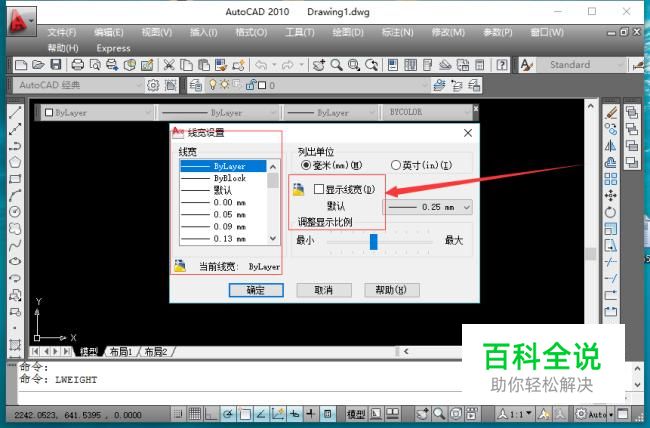650x428 pixels.
Task: Open the Layer Properties Manager icon
Action: point(196,85)
